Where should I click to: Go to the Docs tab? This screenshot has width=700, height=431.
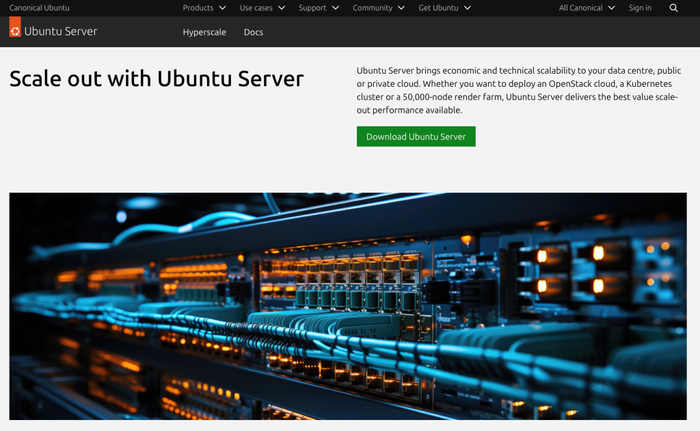pyautogui.click(x=253, y=32)
